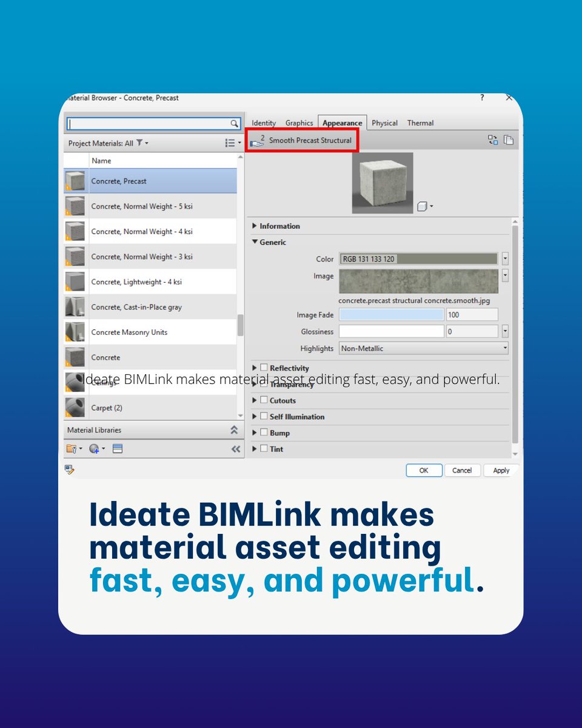Click the Glossiness slider bar
Image resolution: width=582 pixels, height=728 pixels.
[392, 331]
